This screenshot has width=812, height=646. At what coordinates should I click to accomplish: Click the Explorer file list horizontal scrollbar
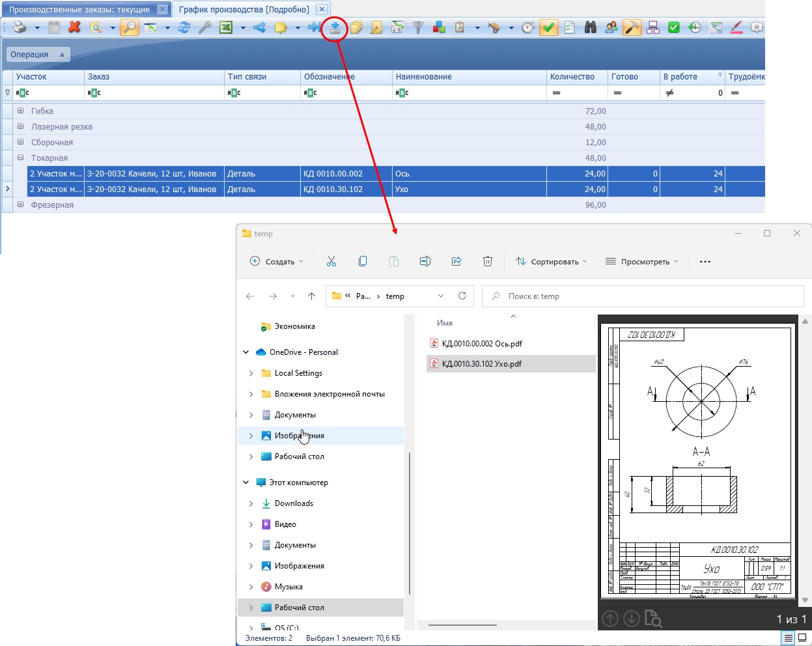(x=462, y=625)
